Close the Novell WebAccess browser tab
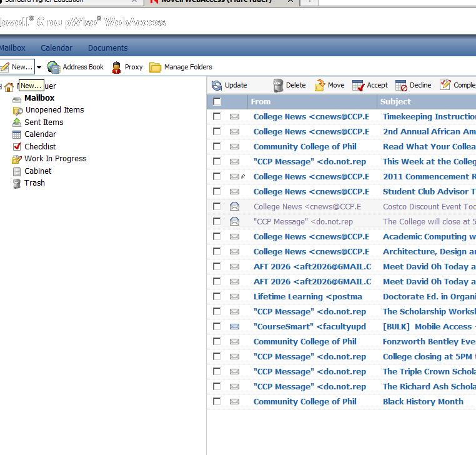476x455 pixels. (x=290, y=1)
